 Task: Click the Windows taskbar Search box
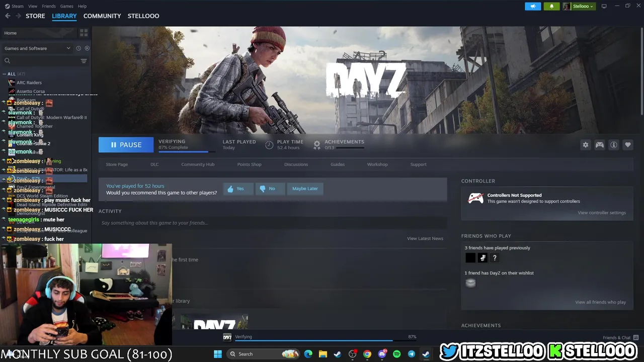click(x=263, y=354)
